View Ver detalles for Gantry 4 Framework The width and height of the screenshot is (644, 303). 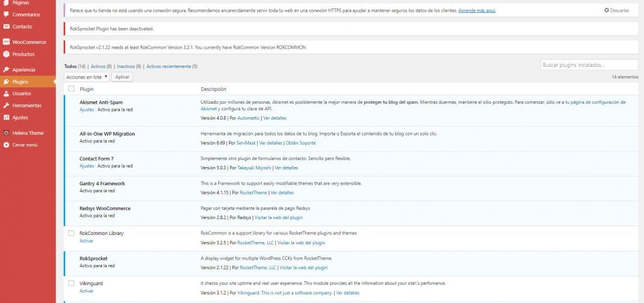tap(282, 192)
